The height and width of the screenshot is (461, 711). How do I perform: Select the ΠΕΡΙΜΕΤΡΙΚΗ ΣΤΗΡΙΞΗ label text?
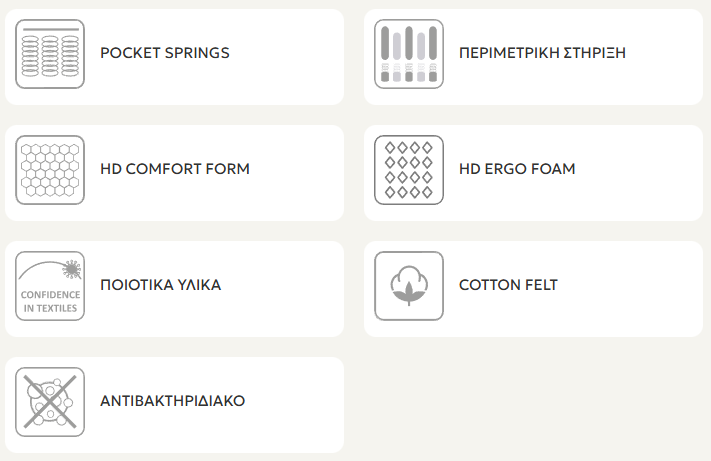click(542, 53)
